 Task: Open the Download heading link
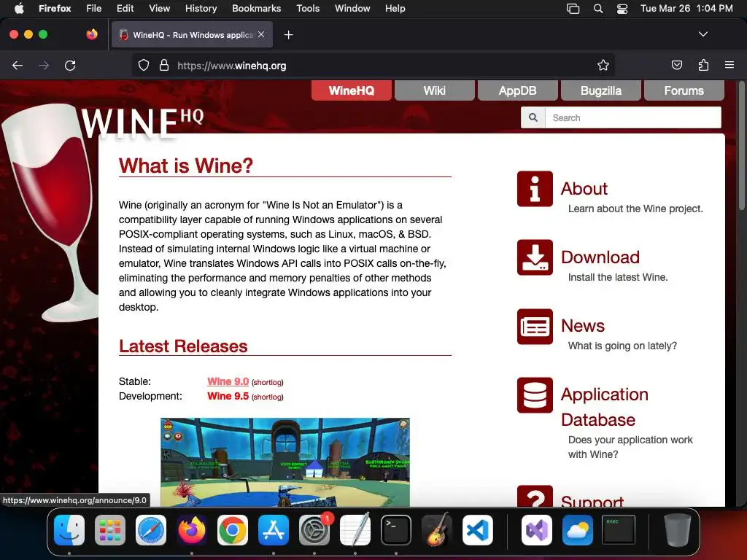[x=600, y=257]
